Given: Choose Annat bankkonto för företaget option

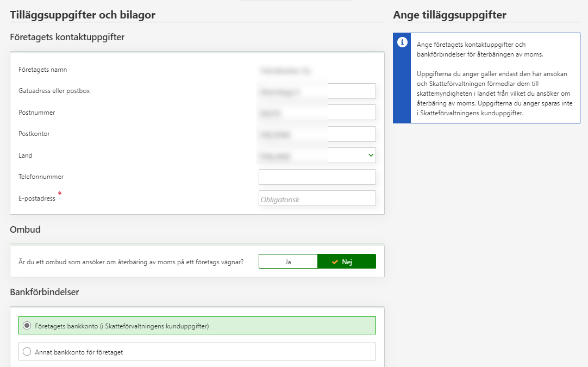Looking at the screenshot, I should coord(27,352).
